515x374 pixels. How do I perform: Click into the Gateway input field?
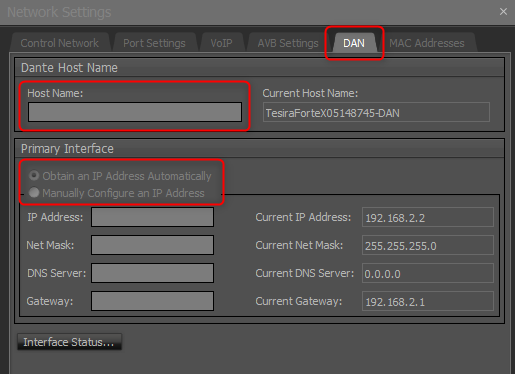(x=152, y=301)
